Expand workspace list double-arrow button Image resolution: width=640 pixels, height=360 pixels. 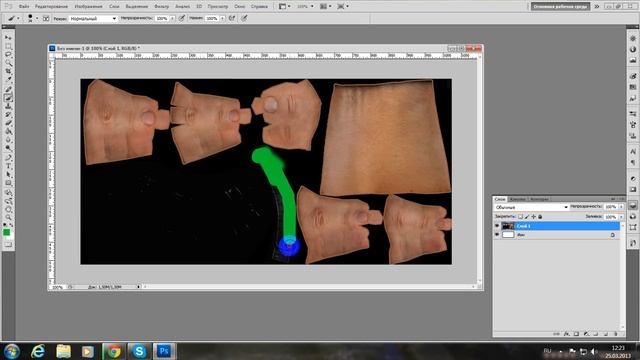pos(596,7)
